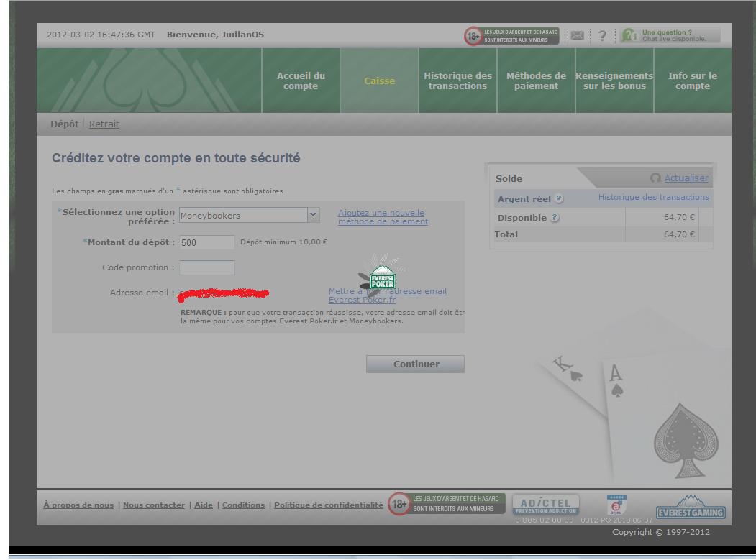Open the Conditions footer link
Viewport: 756px width, 560px height.
click(x=243, y=505)
